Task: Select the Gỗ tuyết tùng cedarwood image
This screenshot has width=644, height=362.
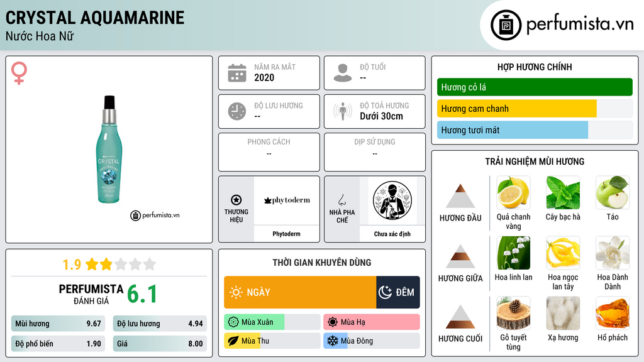Action: 513,314
